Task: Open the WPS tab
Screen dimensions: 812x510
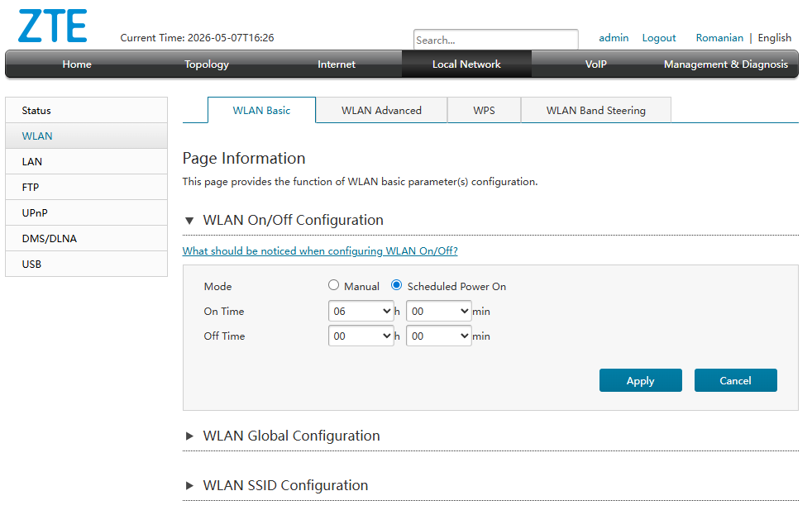Action: [x=484, y=110]
